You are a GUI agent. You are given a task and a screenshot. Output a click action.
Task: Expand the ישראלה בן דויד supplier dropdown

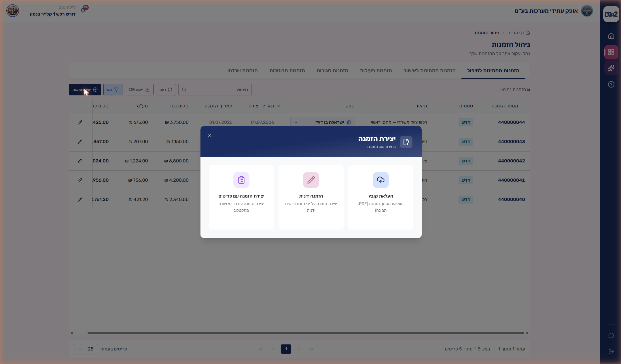point(322,122)
